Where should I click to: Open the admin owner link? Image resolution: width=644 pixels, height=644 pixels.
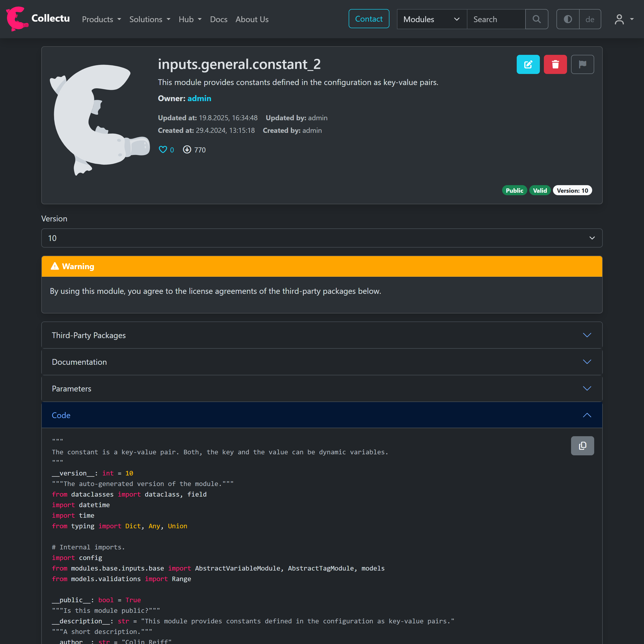click(199, 98)
